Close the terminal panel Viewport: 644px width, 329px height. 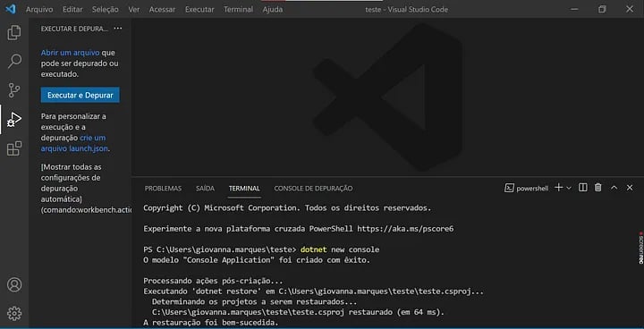coord(630,188)
